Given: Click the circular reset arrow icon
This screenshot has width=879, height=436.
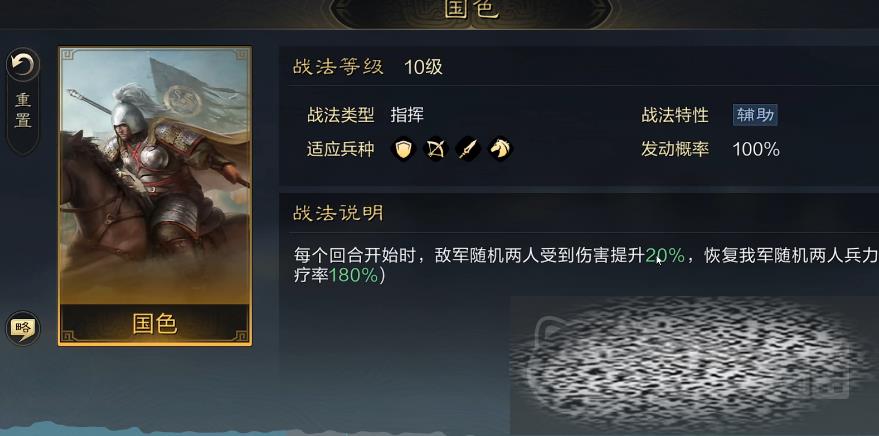Looking at the screenshot, I should click(23, 65).
